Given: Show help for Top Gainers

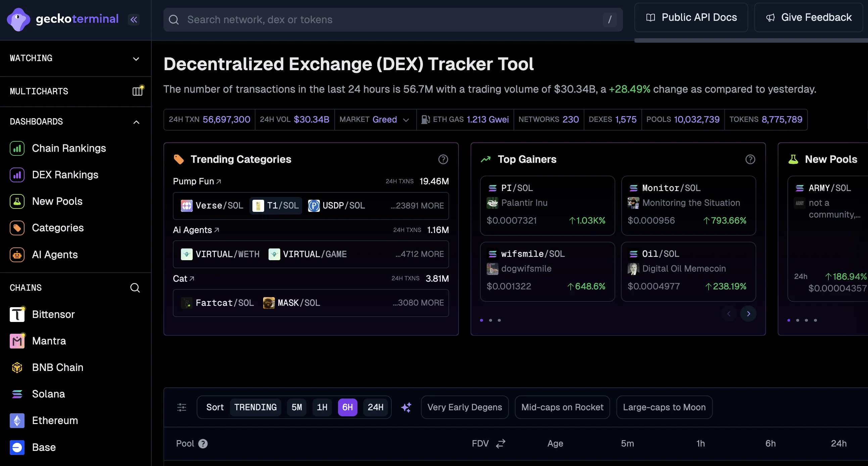Looking at the screenshot, I should tap(750, 159).
